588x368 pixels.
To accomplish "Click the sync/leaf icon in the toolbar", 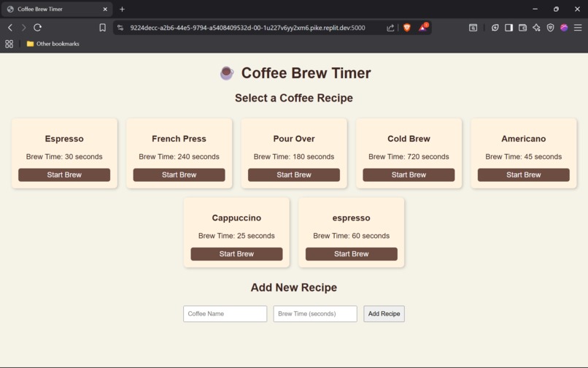I will point(495,28).
